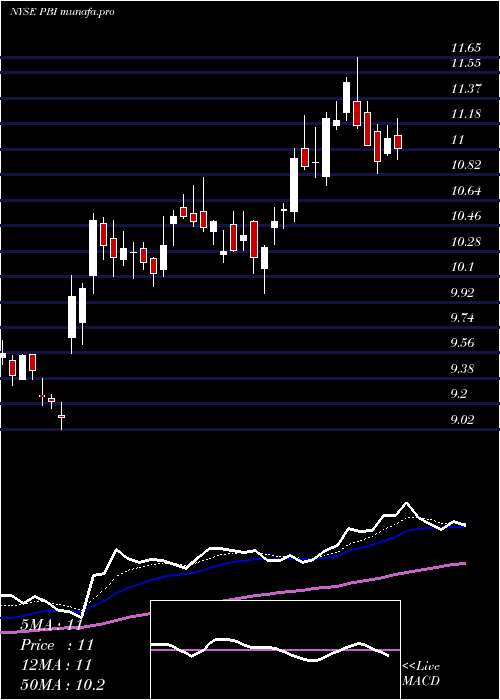Click the 11.65 price axis label

[x=466, y=47]
